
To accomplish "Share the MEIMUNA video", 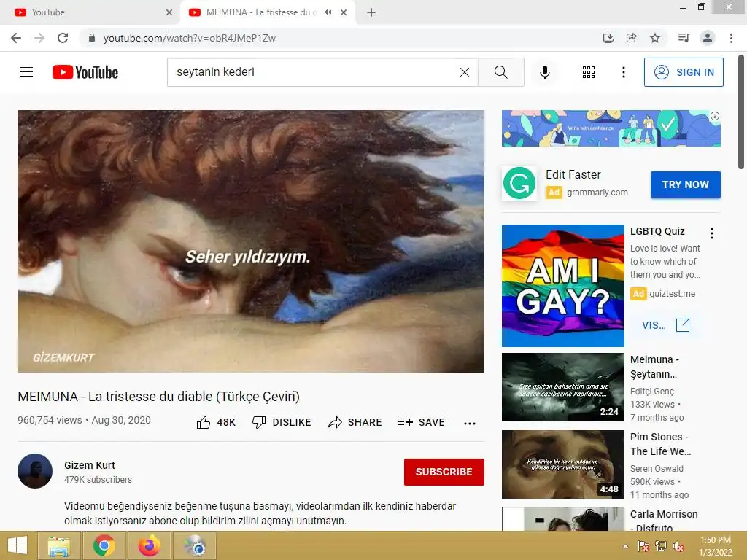I will 355,422.
